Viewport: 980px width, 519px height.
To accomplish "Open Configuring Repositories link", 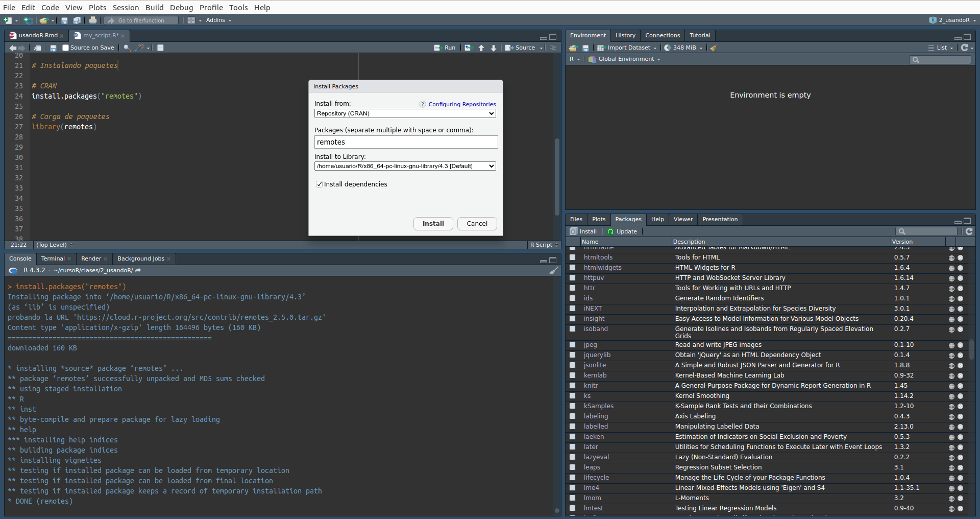I will pos(462,104).
